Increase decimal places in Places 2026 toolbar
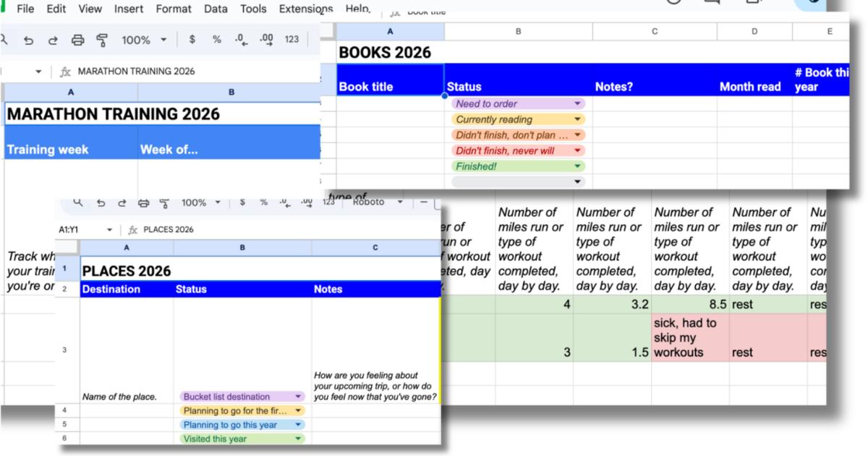Viewport: 868px width, 456px height. click(x=307, y=203)
